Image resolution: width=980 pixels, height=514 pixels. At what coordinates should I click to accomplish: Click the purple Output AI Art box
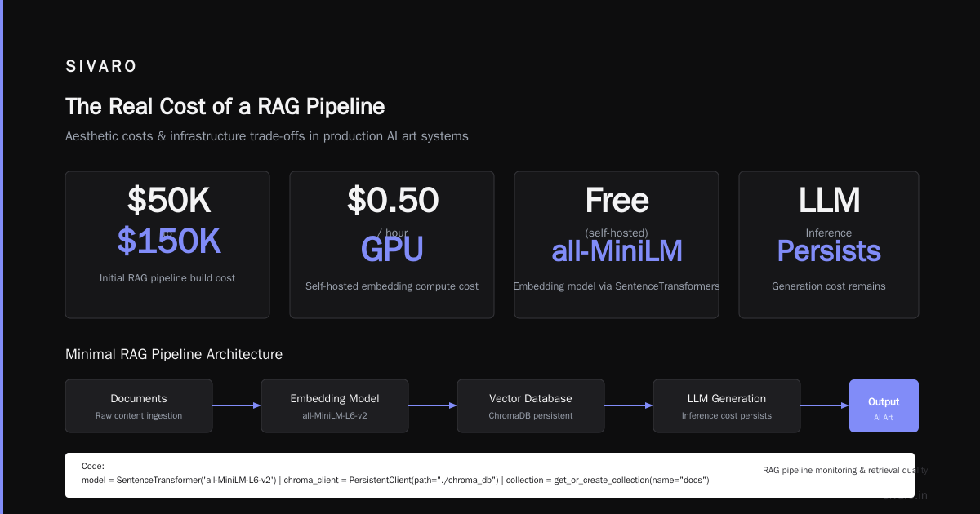884,405
